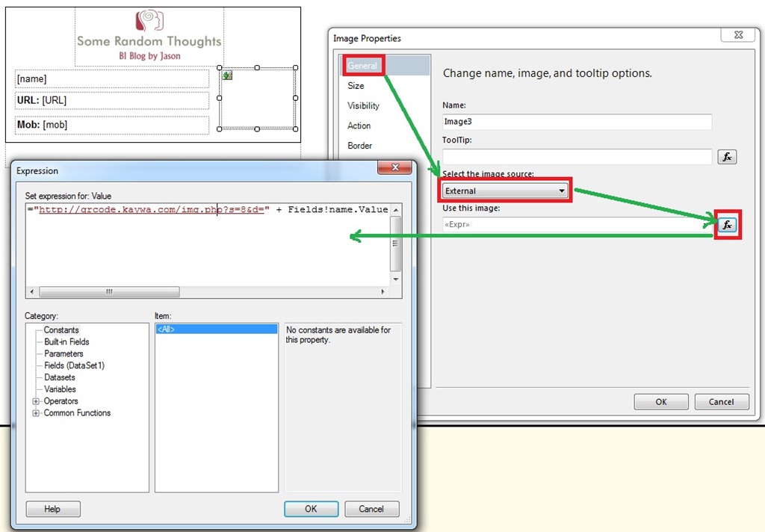
Task: Select the <All> item in Item list
Action: [x=217, y=329]
